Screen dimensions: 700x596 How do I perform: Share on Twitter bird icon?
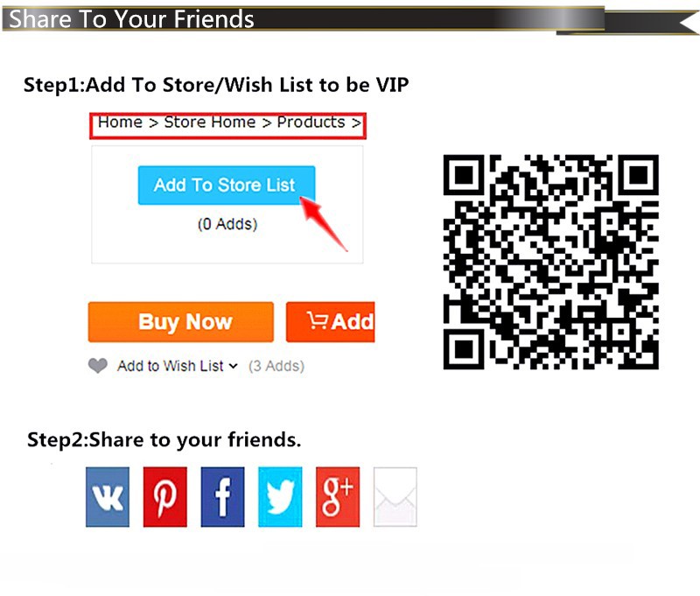click(280, 497)
